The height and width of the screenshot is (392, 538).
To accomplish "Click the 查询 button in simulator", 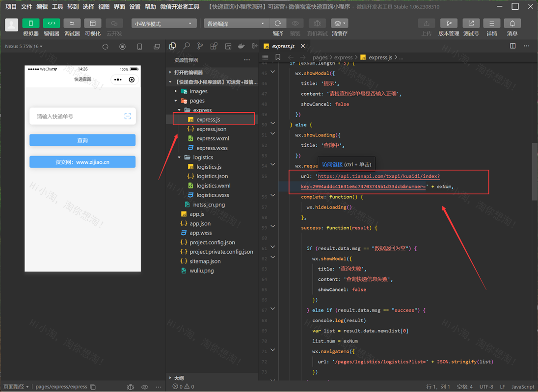I will click(82, 140).
